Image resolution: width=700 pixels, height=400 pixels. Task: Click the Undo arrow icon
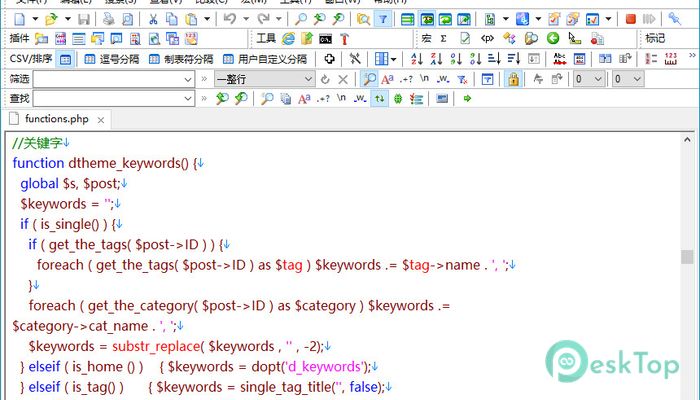point(229,19)
